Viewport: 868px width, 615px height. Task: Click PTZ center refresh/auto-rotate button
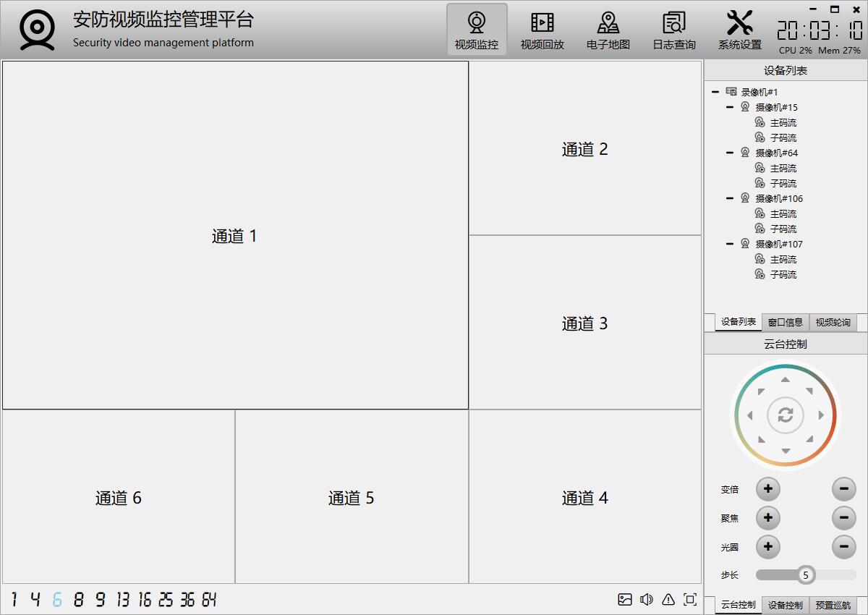point(786,415)
